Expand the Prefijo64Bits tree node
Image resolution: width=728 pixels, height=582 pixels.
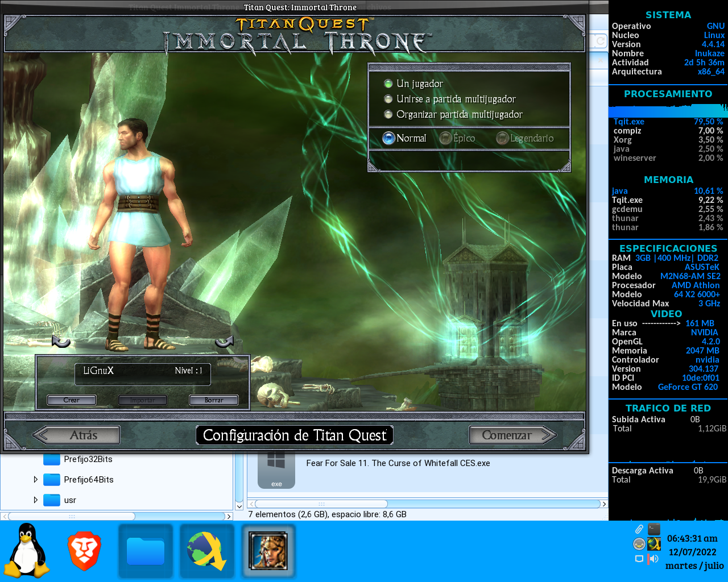36,480
